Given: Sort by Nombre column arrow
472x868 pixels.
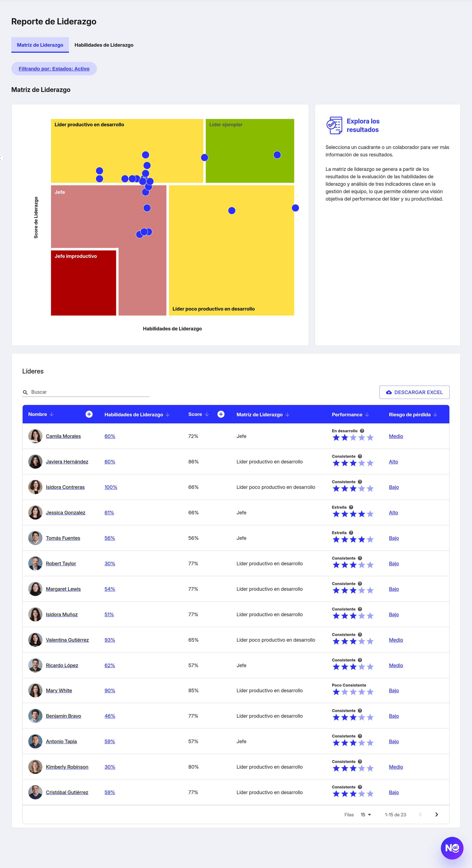Looking at the screenshot, I should [x=52, y=414].
